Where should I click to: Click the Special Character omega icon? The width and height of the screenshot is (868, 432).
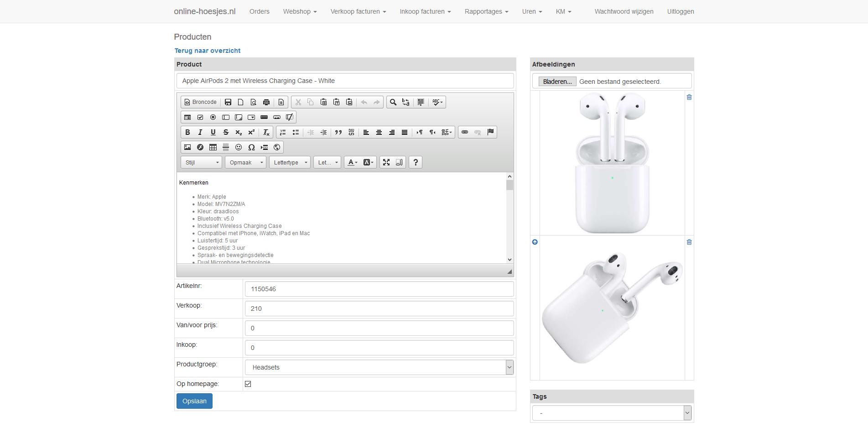pyautogui.click(x=251, y=147)
